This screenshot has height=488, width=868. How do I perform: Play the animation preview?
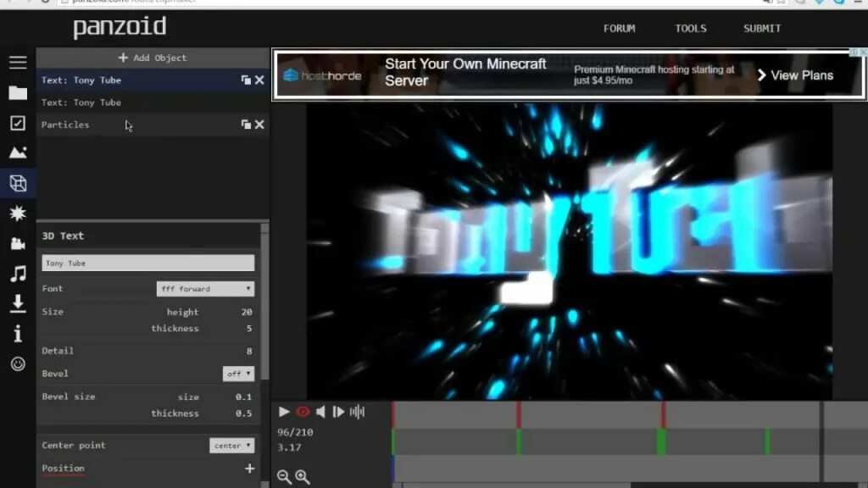pyautogui.click(x=284, y=412)
